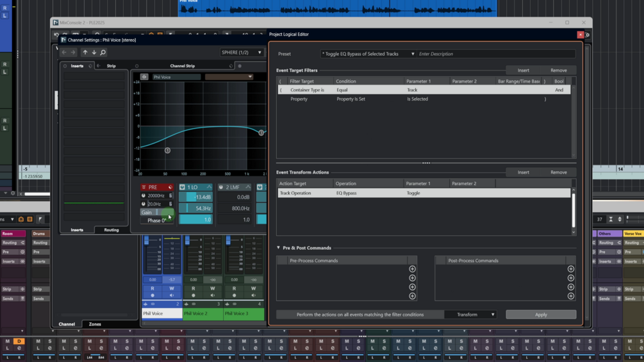Screen dimensions: 644x362
Task: Open the EQ preset dropdown beside Phil Voice
Action: pos(229,77)
